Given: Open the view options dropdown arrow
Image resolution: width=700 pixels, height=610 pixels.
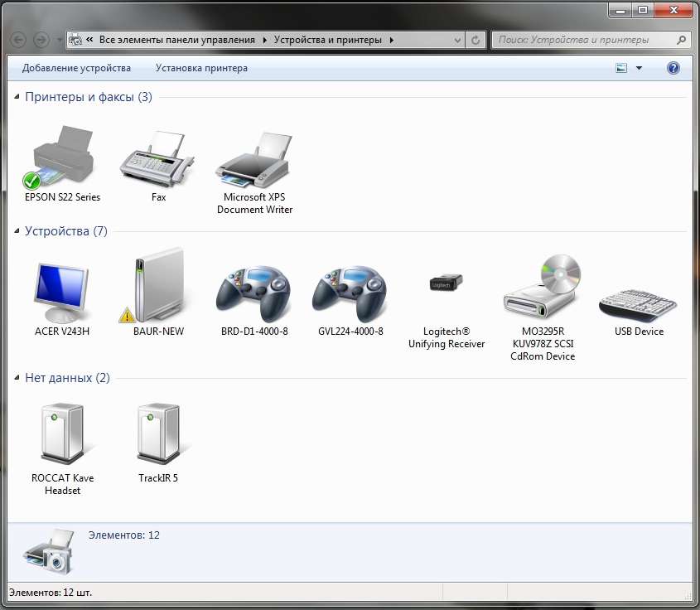Looking at the screenshot, I should [639, 68].
